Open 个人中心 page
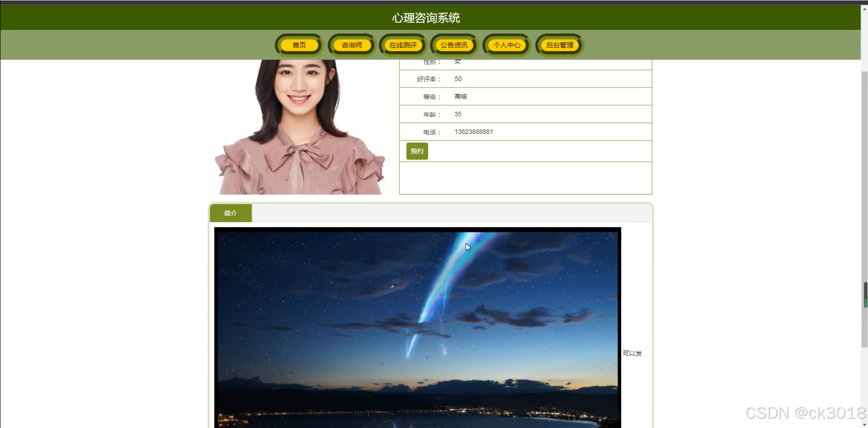Image resolution: width=868 pixels, height=428 pixels. pos(507,45)
